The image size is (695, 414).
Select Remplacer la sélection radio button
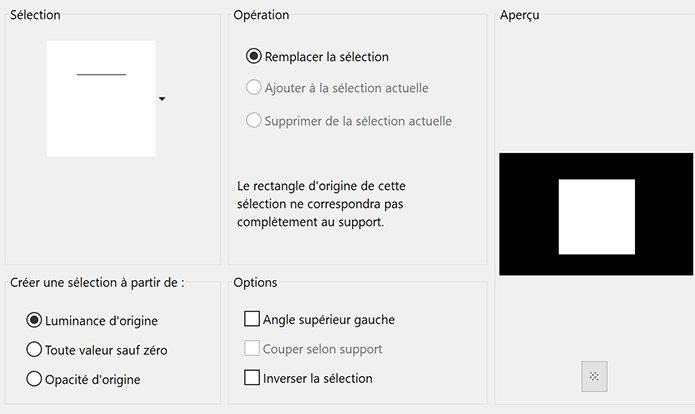(254, 57)
